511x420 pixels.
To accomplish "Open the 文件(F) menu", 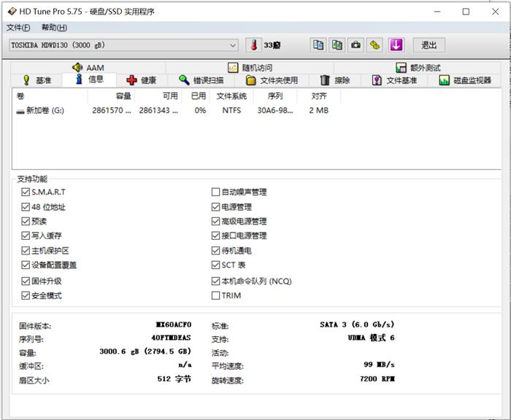I will pyautogui.click(x=18, y=28).
